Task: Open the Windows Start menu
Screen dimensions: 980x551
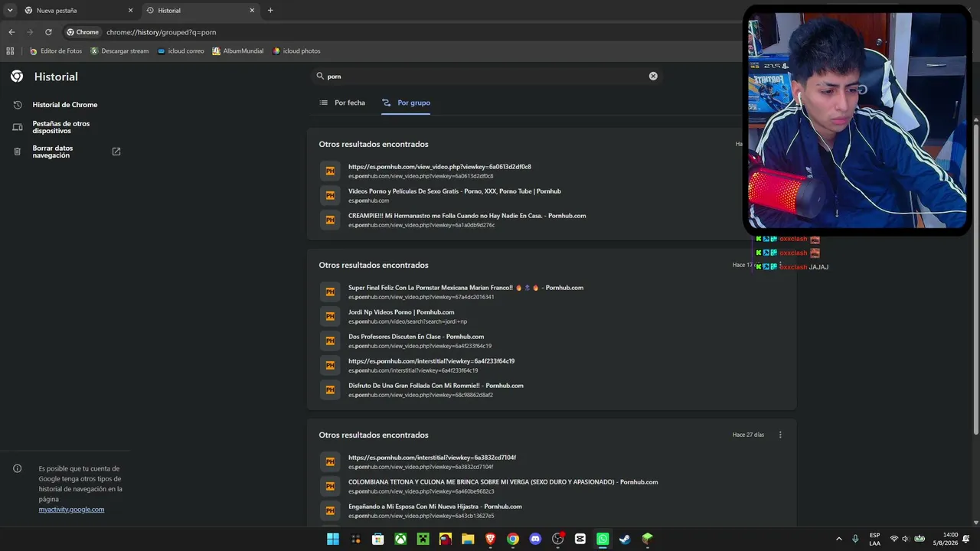Action: point(333,539)
